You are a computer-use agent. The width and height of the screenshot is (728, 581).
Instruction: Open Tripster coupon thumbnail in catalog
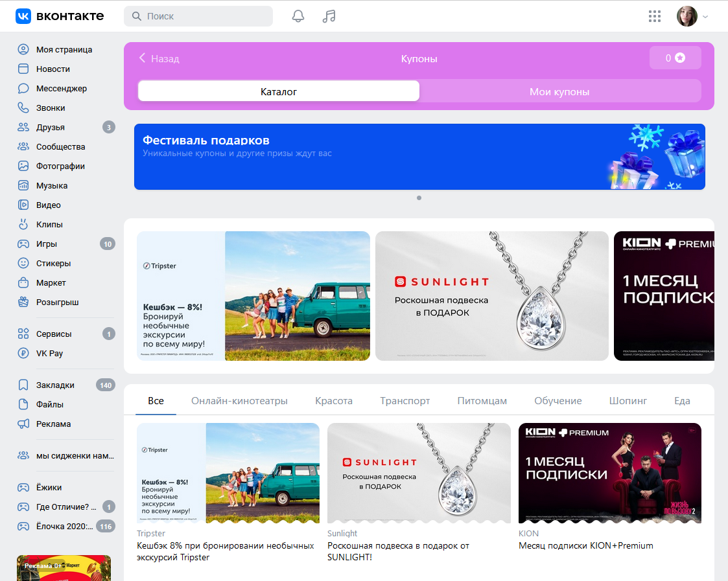(x=228, y=473)
